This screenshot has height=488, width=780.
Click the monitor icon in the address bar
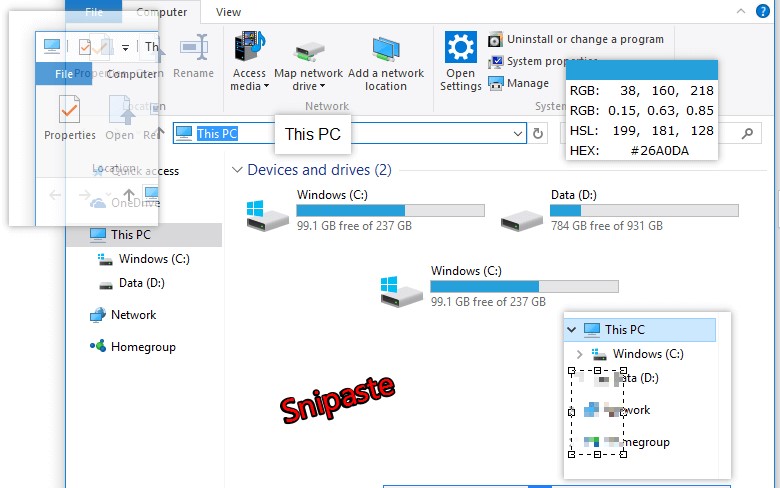[184, 133]
